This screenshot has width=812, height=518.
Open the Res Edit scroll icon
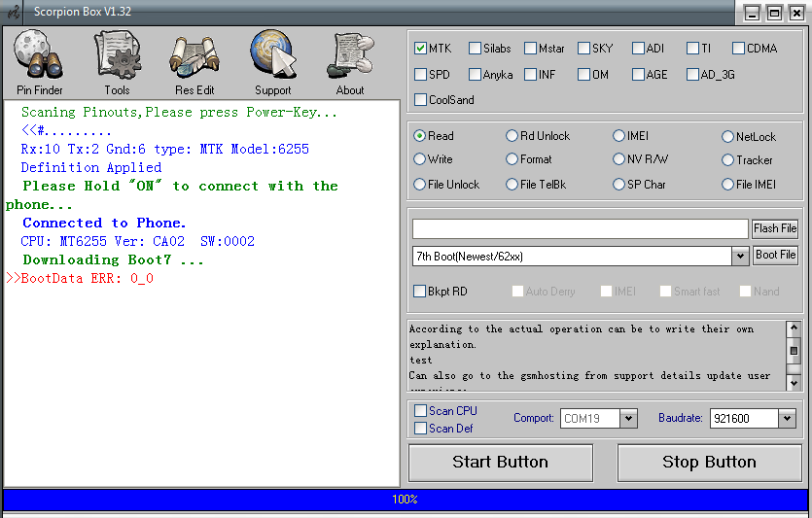pos(194,63)
